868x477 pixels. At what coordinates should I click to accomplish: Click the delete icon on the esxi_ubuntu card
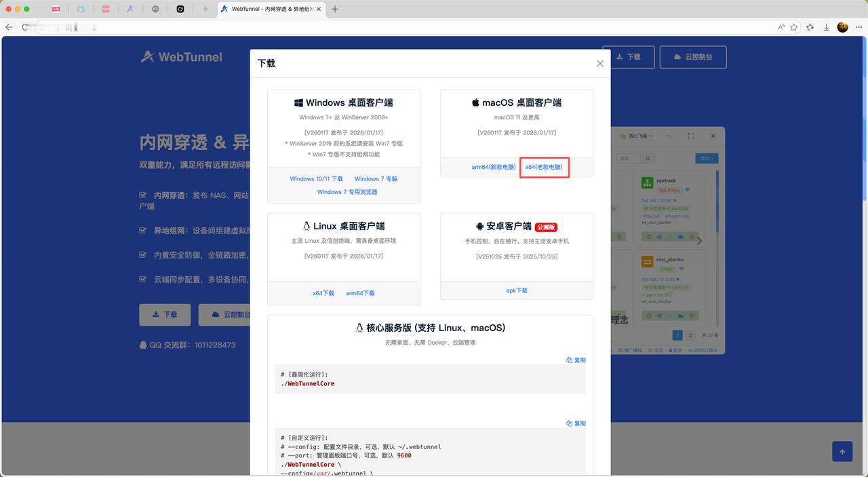pyautogui.click(x=691, y=315)
